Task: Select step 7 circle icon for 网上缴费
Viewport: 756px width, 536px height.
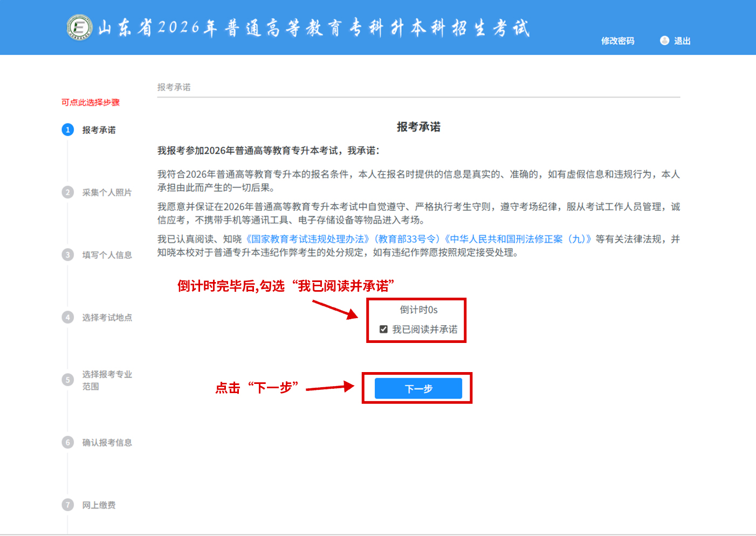Action: point(67,505)
